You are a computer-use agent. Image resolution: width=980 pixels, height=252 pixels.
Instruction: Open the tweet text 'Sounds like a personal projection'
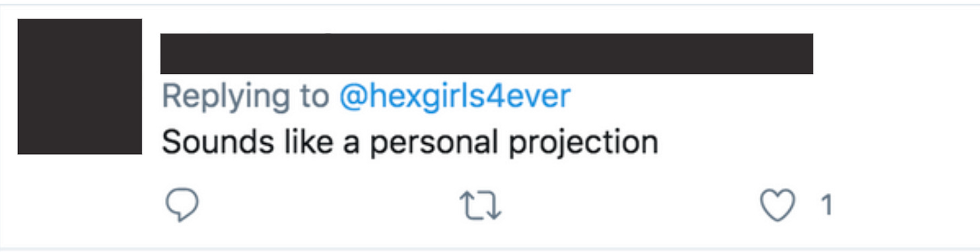(x=410, y=142)
